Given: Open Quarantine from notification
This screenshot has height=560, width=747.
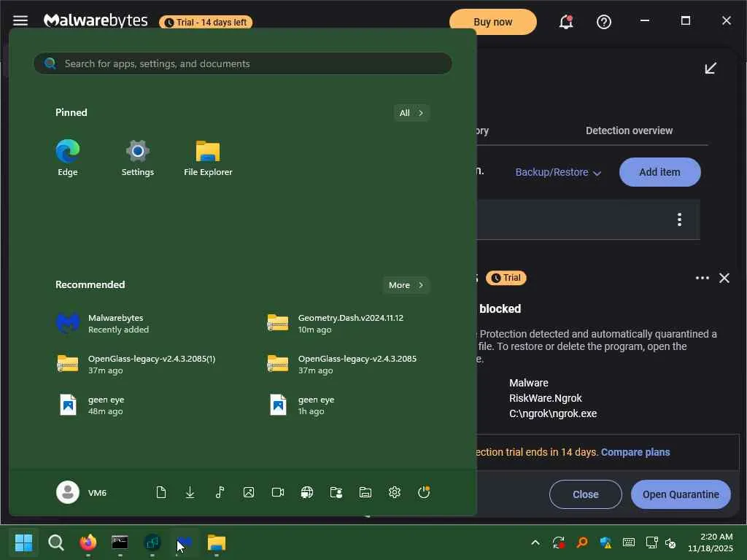Looking at the screenshot, I should coord(681,494).
